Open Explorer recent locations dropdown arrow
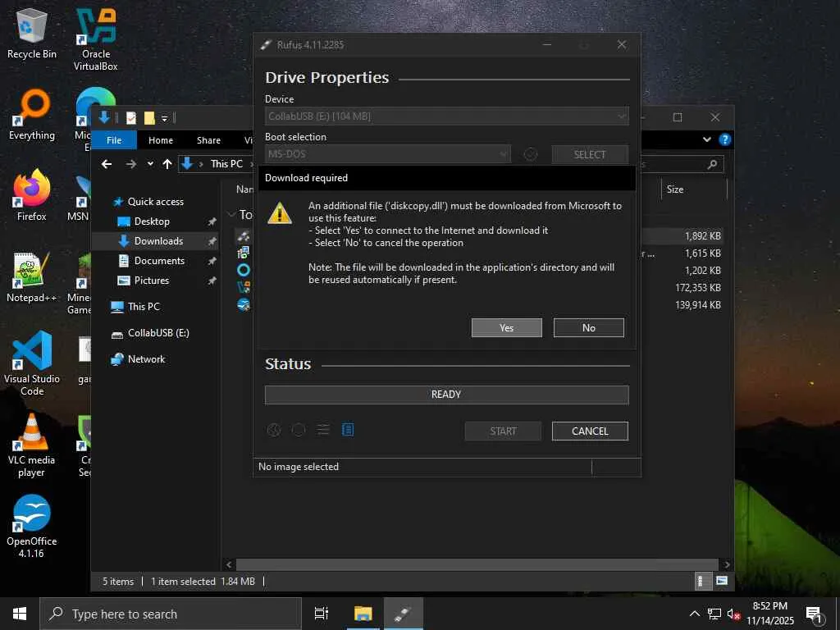The image size is (840, 630). (151, 164)
